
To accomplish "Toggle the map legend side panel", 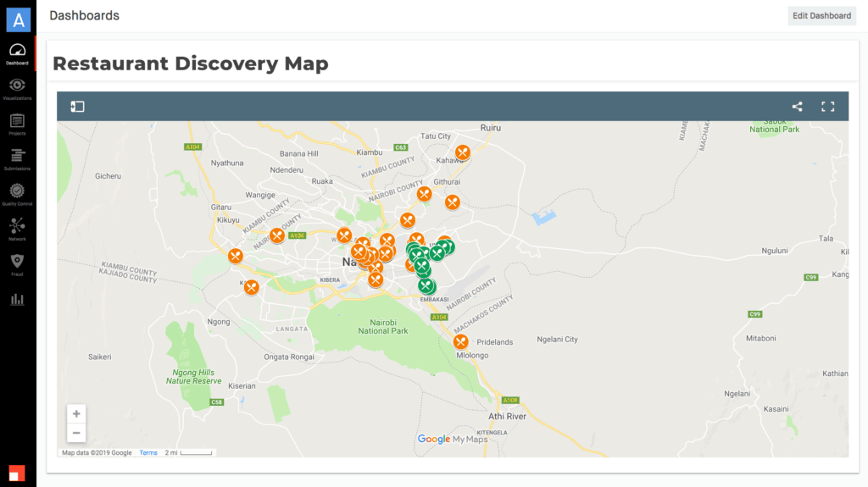I will [x=77, y=107].
